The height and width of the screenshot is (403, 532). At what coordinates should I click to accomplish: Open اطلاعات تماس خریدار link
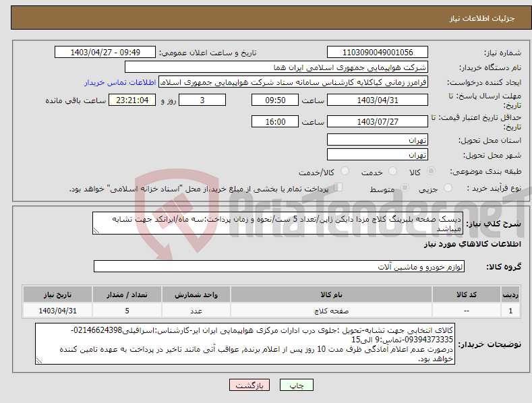click(120, 82)
